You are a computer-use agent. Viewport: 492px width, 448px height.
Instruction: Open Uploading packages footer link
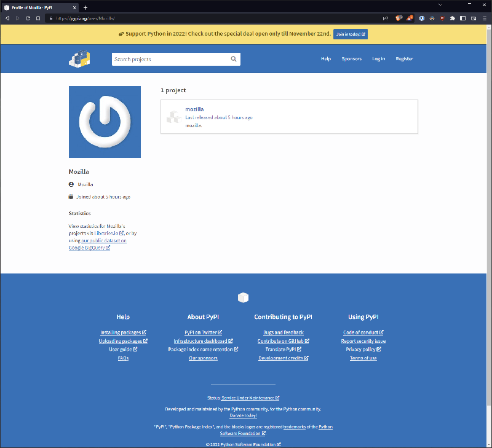coord(123,341)
